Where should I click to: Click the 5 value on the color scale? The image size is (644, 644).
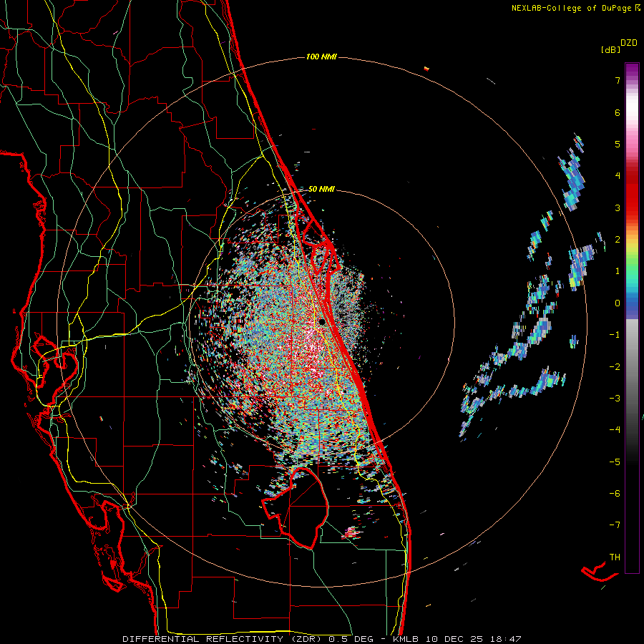tap(618, 144)
